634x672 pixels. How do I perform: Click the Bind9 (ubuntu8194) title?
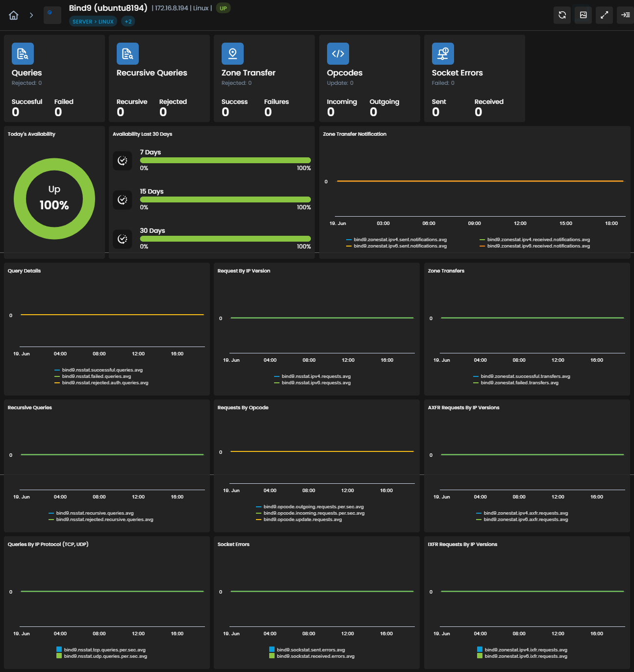(x=108, y=8)
